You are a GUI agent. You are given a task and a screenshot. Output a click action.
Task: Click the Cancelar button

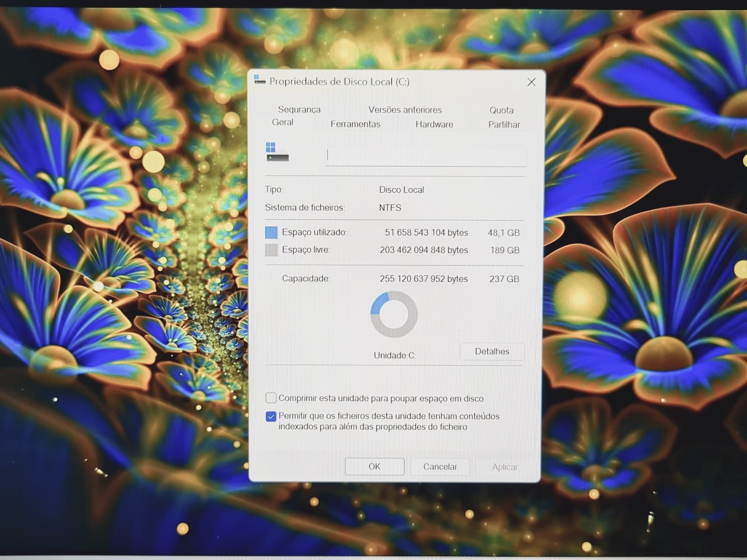[440, 467]
